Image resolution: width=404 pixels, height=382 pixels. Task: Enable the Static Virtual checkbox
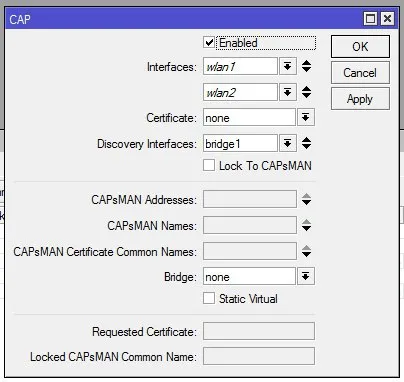tap(209, 298)
